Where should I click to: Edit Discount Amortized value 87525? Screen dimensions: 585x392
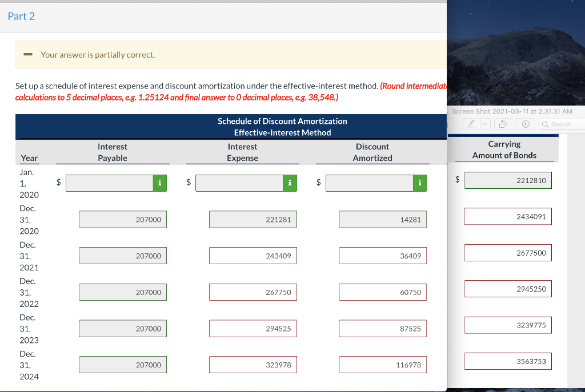pyautogui.click(x=383, y=328)
